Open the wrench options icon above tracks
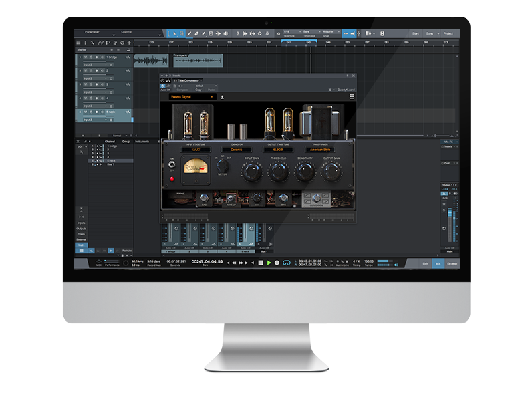 point(92,43)
